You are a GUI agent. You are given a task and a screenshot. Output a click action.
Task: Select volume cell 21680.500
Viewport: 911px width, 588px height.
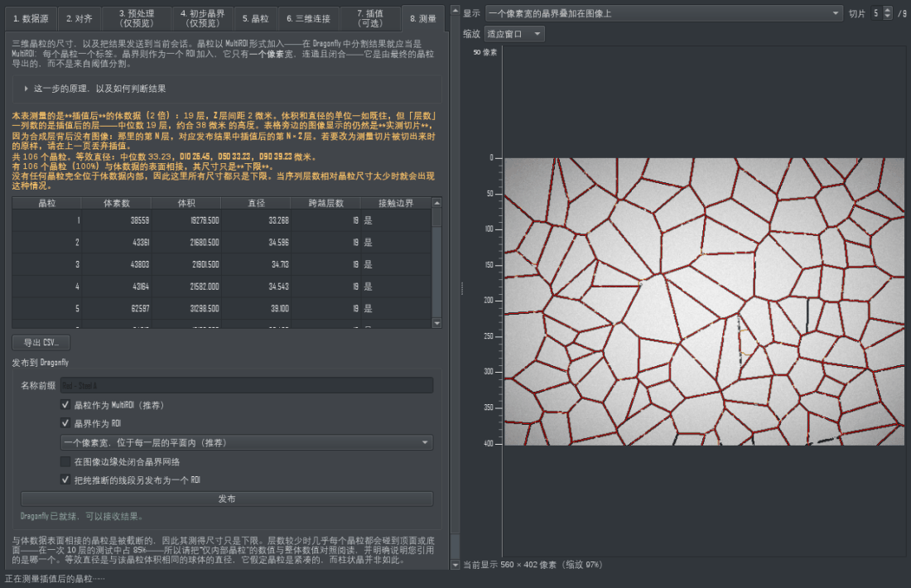(x=186, y=243)
